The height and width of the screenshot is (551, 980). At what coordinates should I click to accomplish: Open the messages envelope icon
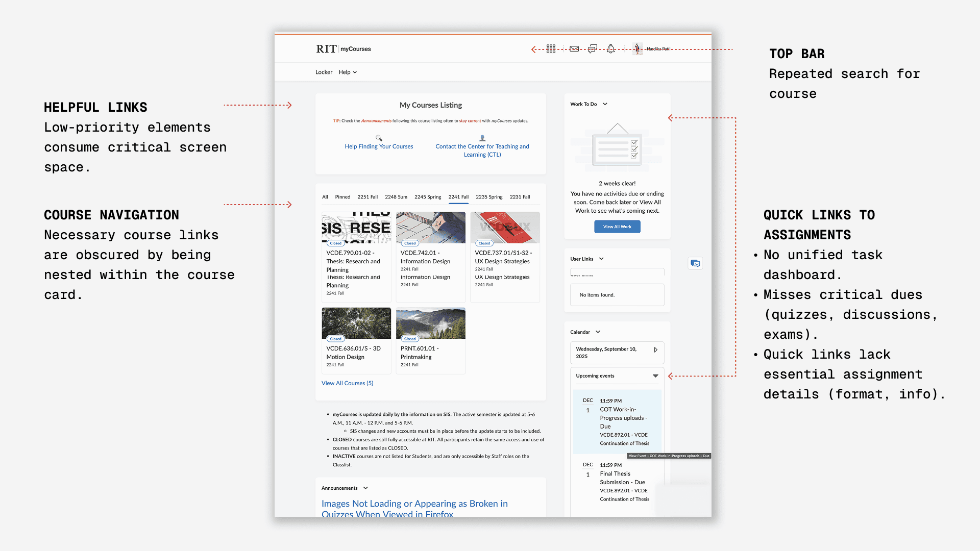tap(574, 49)
